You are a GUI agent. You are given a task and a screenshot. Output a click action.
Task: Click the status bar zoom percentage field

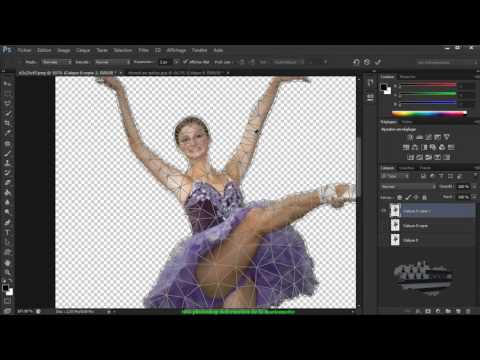[25, 312]
